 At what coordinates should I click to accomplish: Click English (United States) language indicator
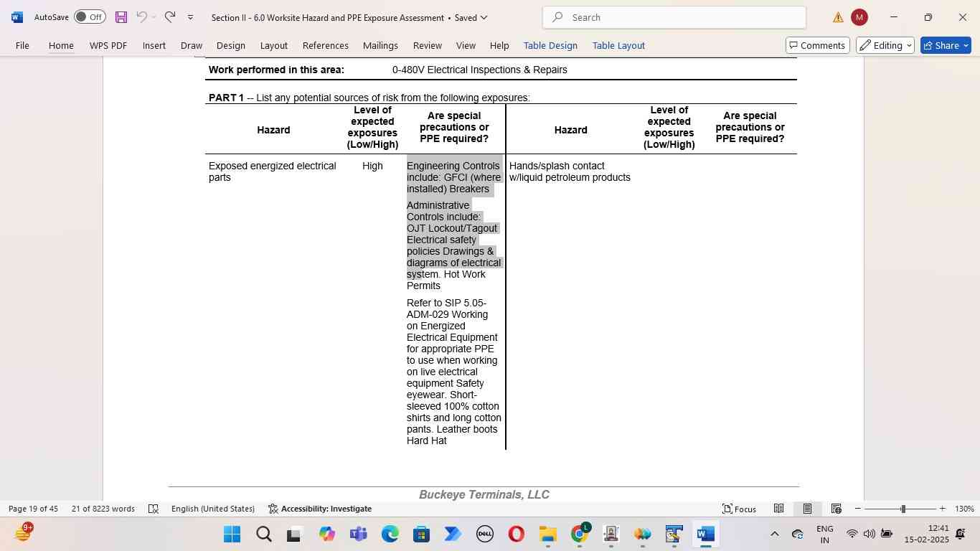click(213, 509)
